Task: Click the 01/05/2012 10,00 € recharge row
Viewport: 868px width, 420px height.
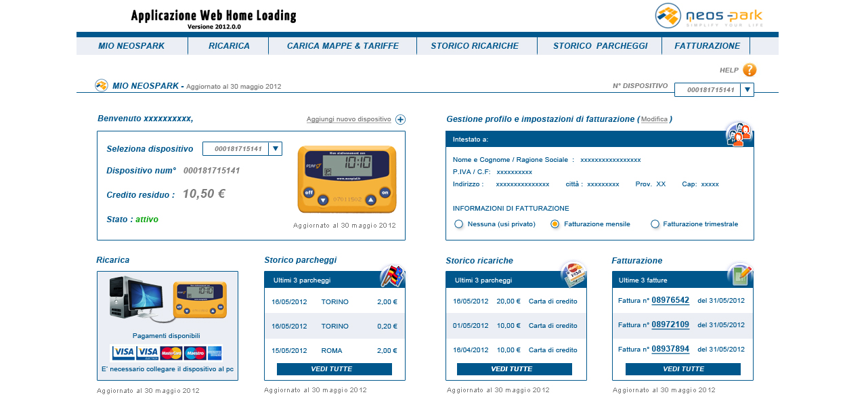Action: (516, 326)
